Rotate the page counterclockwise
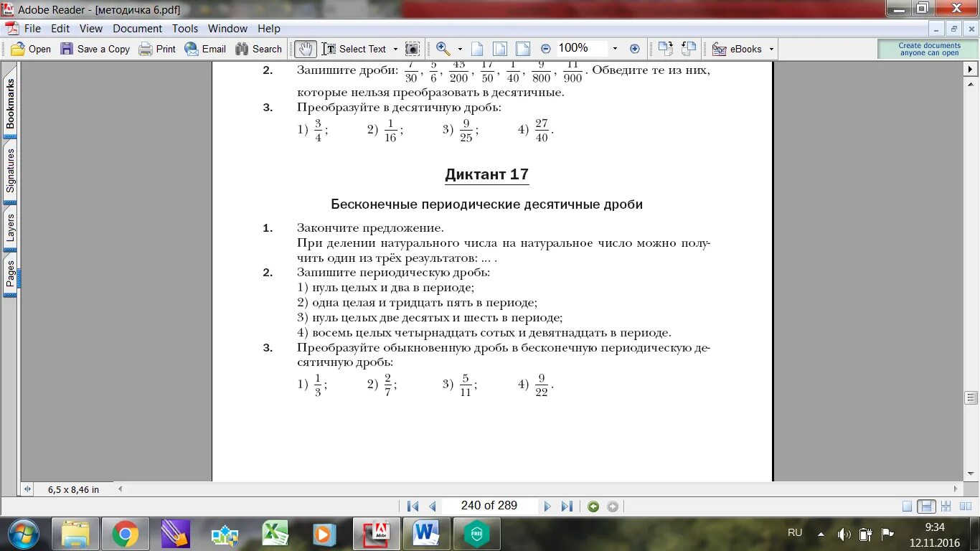Viewport: 980px width, 551px height. coord(689,49)
